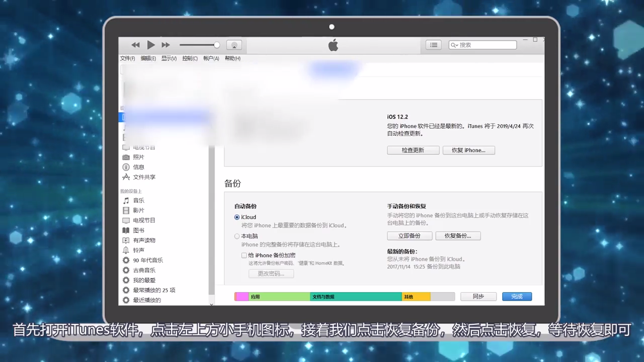
Task: Open the 帐户(A) menu
Action: click(x=210, y=58)
